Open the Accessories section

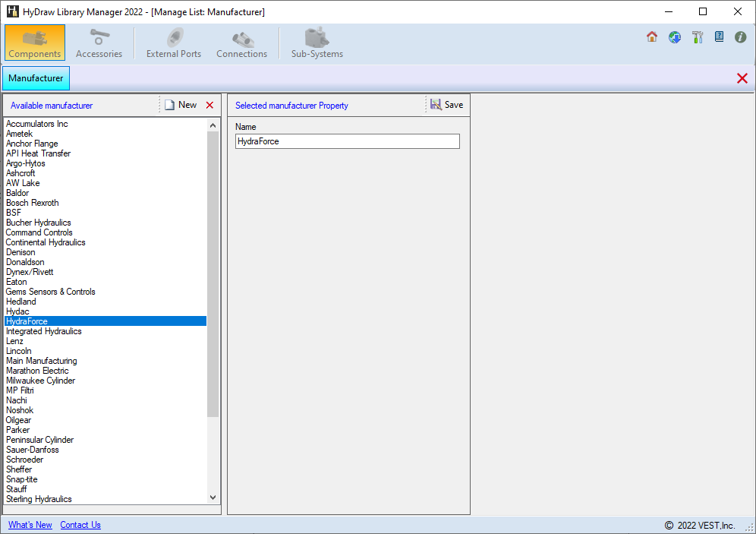99,43
